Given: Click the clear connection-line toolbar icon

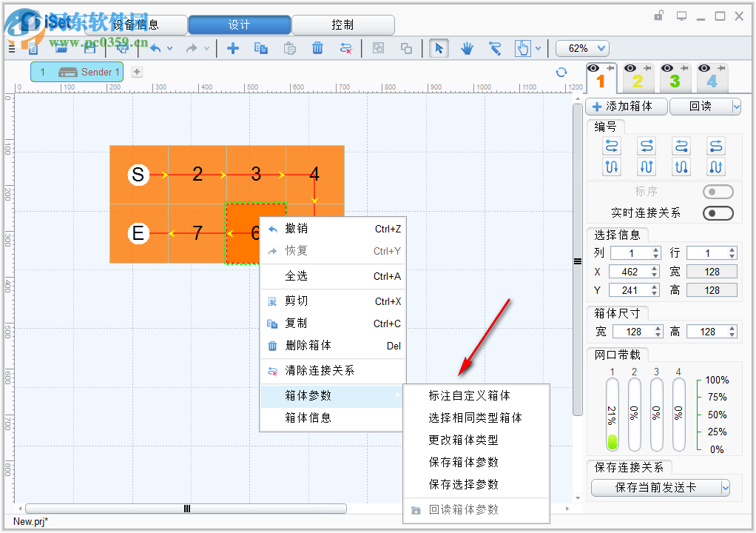Looking at the screenshot, I should click(x=348, y=48).
